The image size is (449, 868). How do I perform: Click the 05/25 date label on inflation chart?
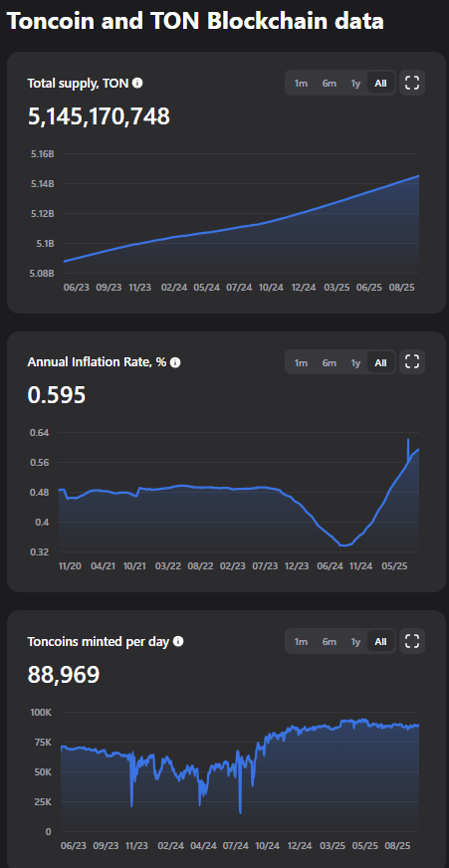coord(396,566)
